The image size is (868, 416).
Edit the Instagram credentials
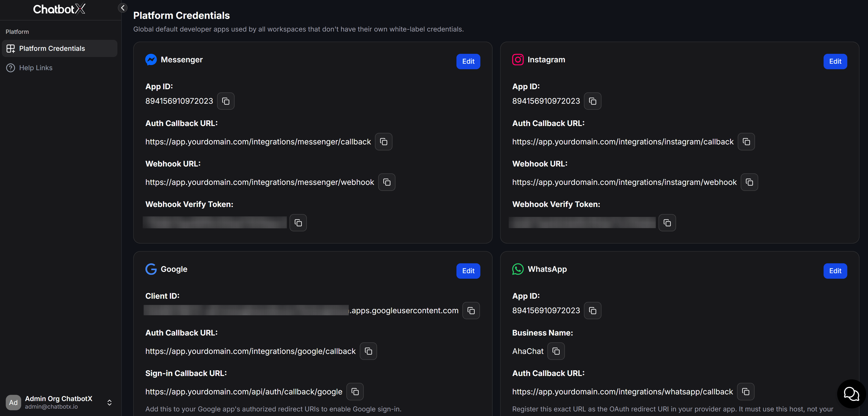tap(835, 61)
